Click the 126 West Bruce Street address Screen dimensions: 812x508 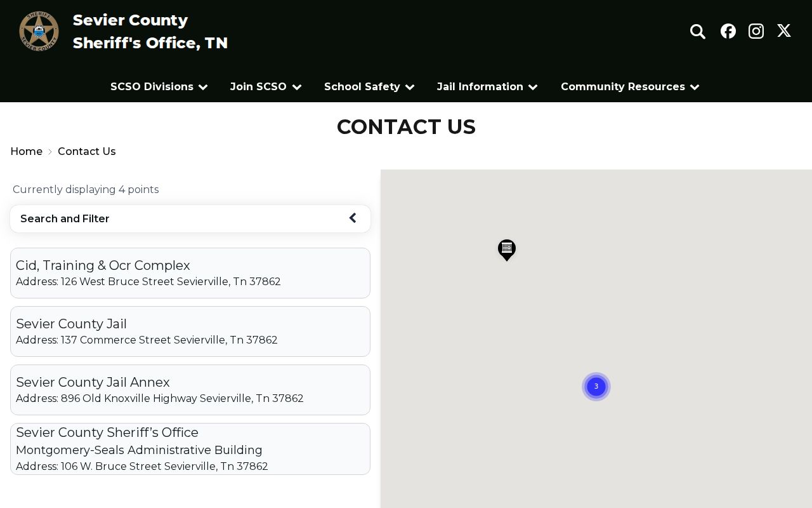(148, 281)
